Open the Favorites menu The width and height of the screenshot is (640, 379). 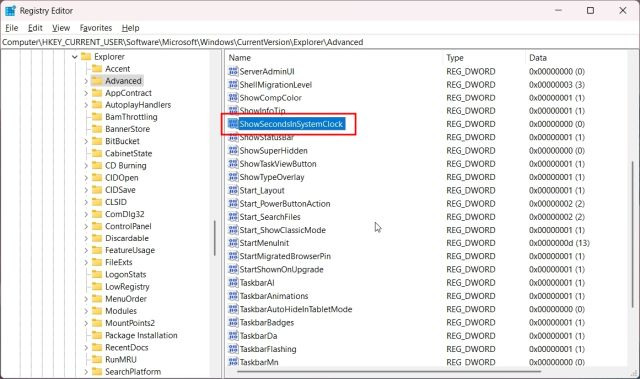[x=96, y=28]
